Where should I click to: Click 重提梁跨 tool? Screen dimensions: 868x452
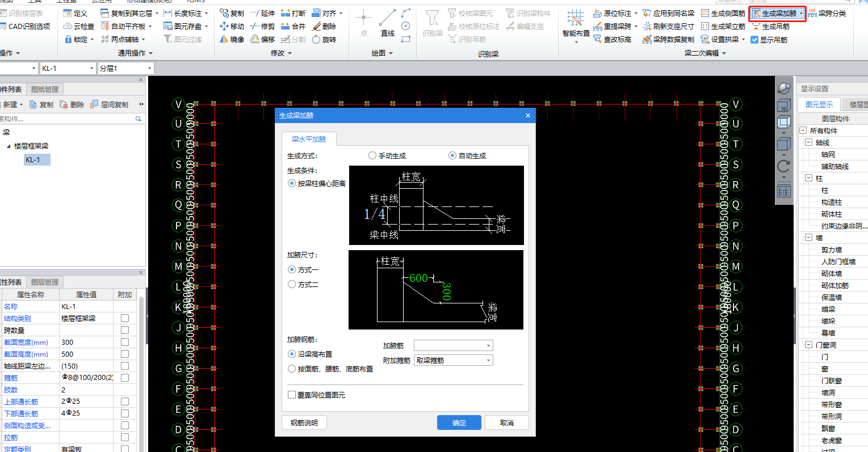point(615,26)
